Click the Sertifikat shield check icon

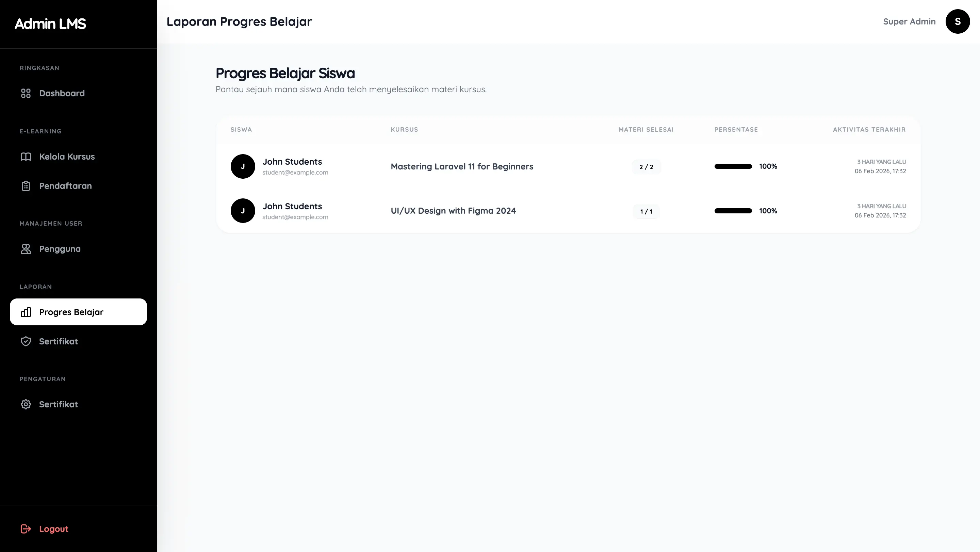(x=26, y=341)
